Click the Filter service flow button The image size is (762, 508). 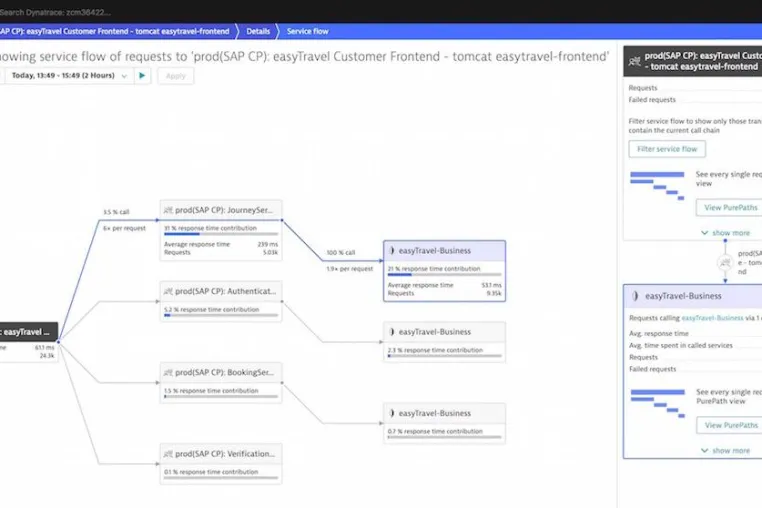click(x=667, y=149)
